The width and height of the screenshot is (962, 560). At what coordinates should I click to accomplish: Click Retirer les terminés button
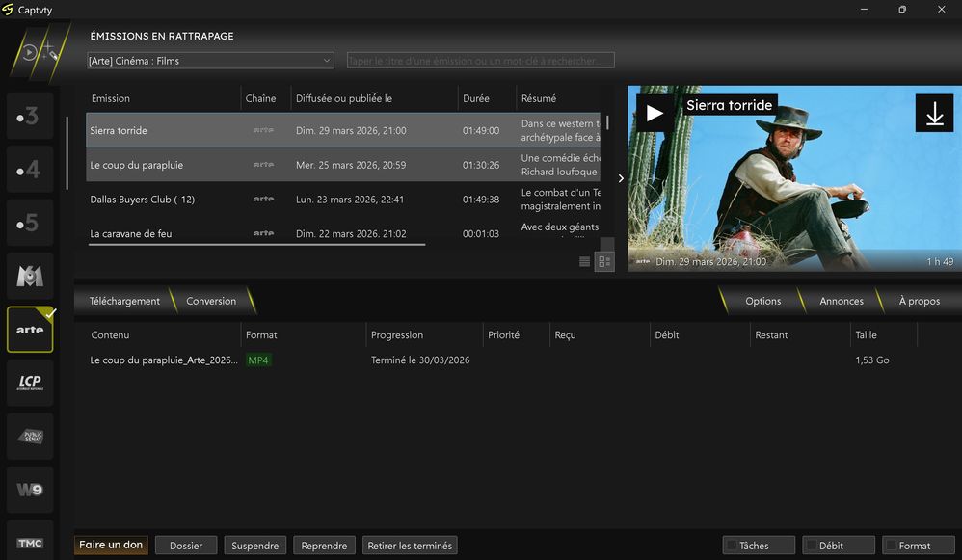coord(410,546)
